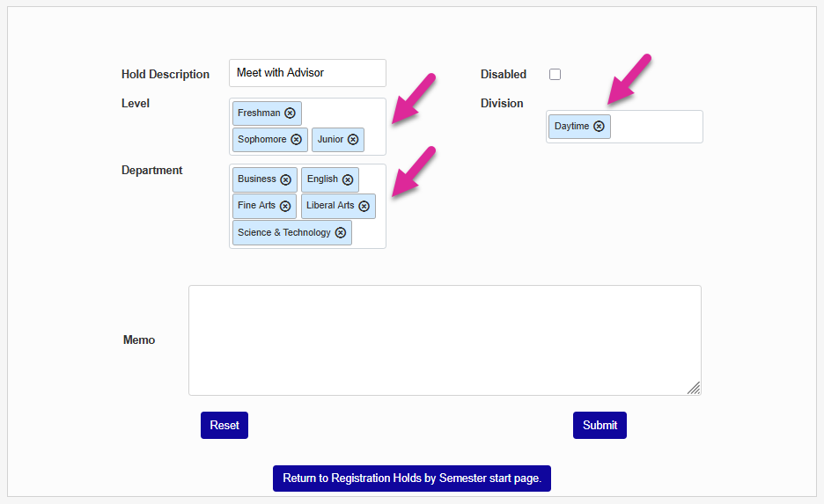Click the Disabled label text

504,75
